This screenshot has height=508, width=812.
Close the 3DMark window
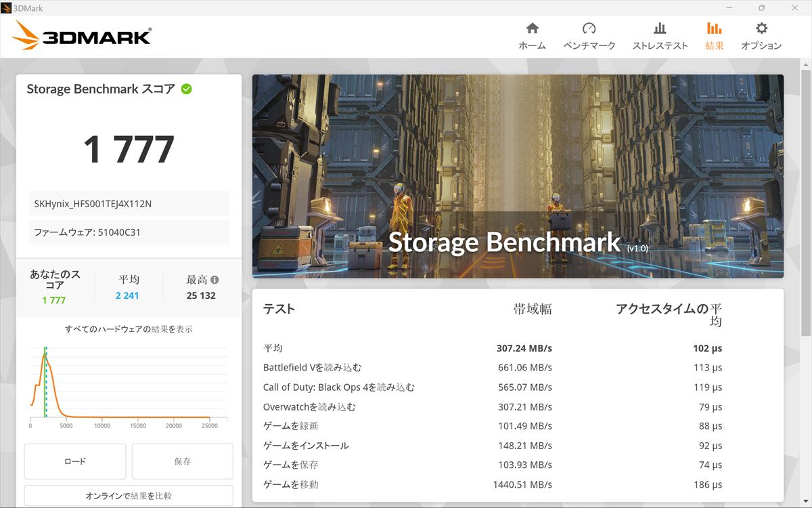pos(793,8)
